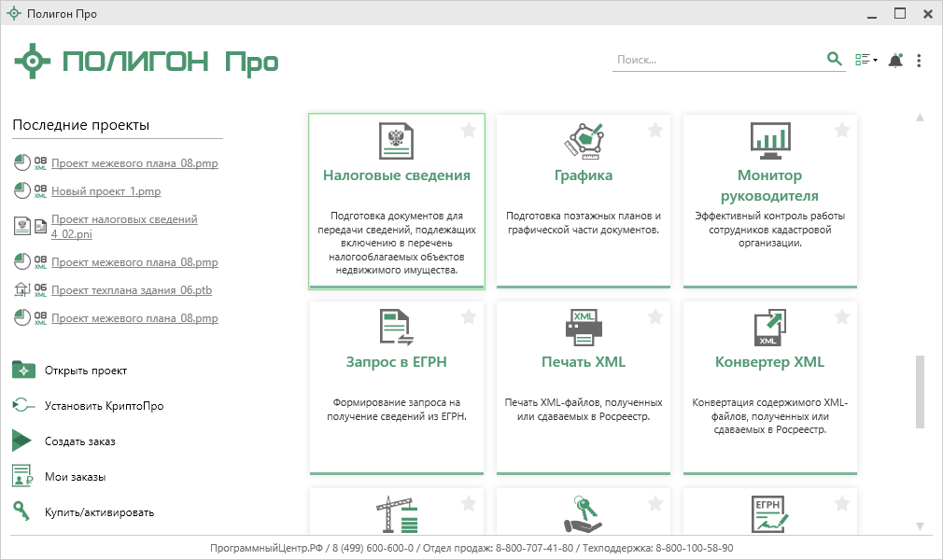Click the Печать XML printer icon
This screenshot has width=943, height=560.
coord(584,328)
